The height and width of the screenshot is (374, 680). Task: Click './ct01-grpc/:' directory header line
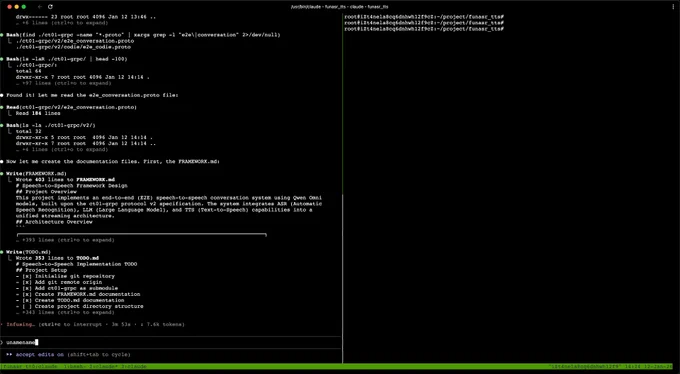pyautogui.click(x=36, y=65)
